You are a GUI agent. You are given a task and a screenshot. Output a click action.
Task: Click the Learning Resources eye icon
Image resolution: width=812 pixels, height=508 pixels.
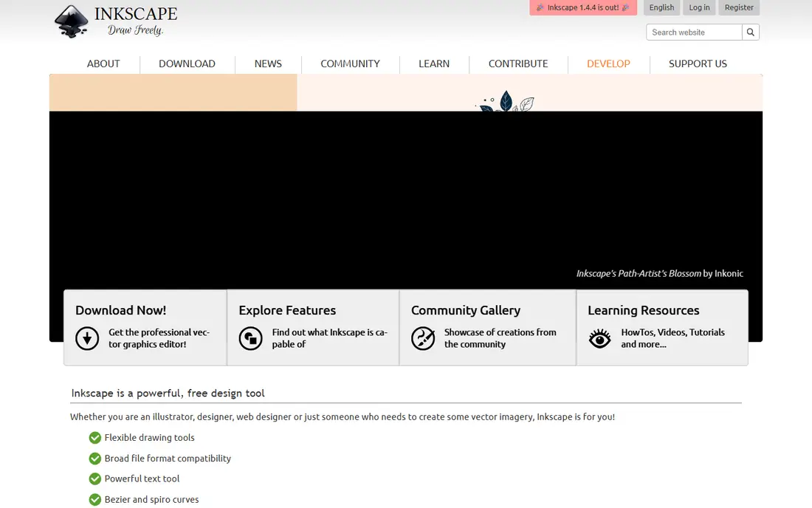599,339
